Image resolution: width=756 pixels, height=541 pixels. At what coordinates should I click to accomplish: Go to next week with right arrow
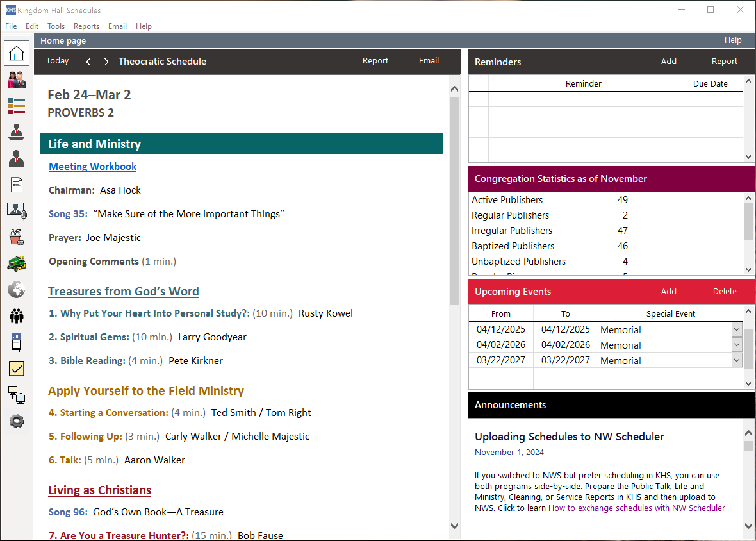[106, 62]
